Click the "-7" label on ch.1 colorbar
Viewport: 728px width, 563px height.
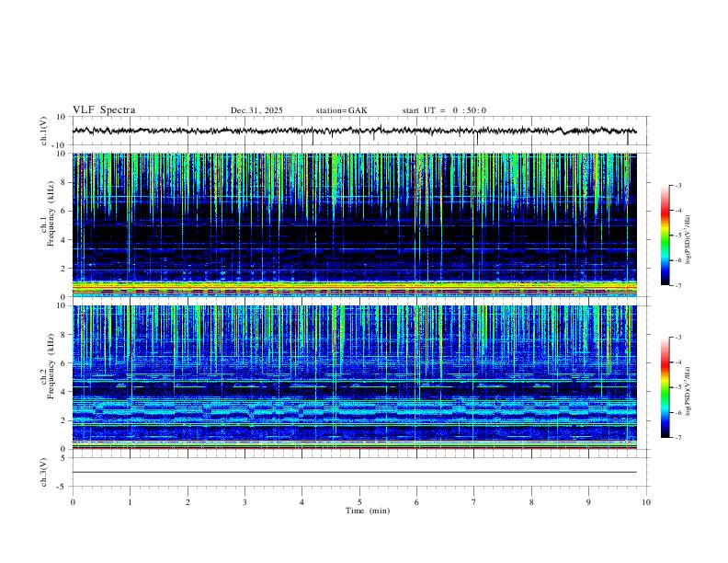677,286
